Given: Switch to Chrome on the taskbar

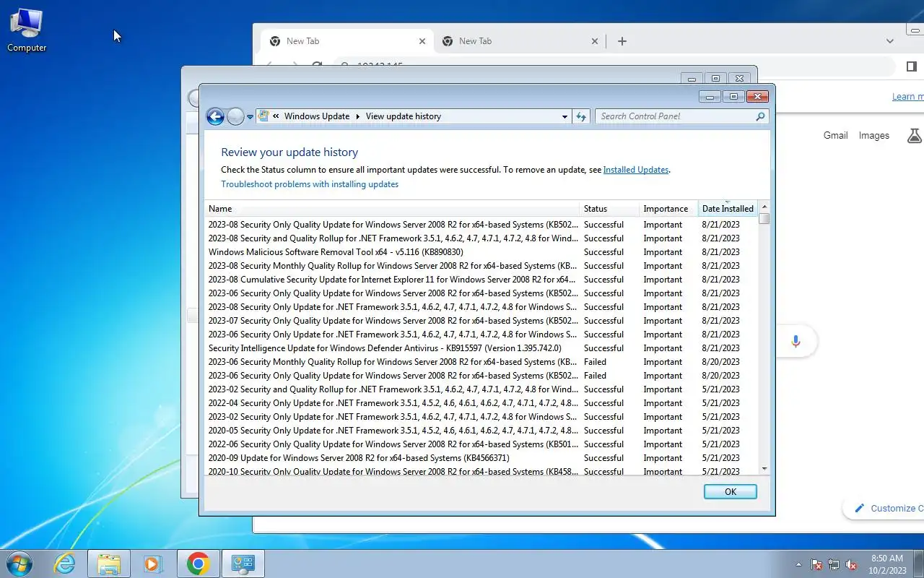Looking at the screenshot, I should (x=199, y=564).
